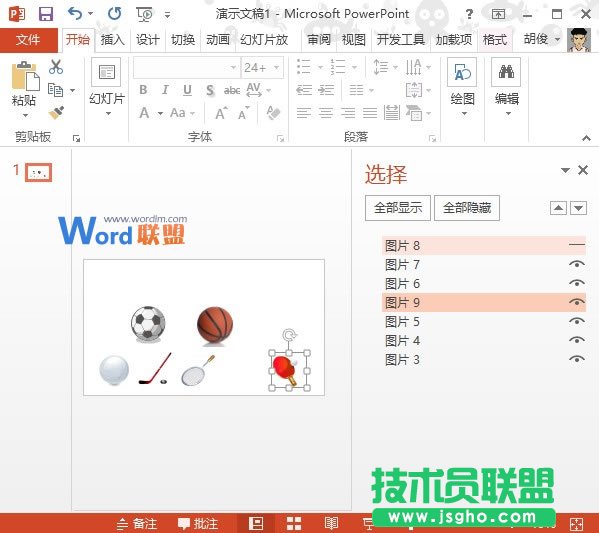Hide 图片 6 using its eye icon

coord(577,283)
